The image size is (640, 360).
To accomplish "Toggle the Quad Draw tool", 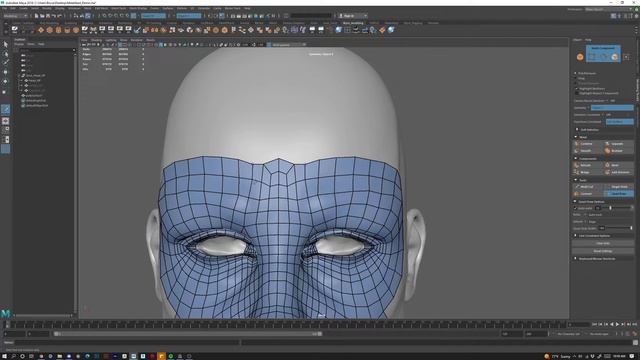I will 618,193.
